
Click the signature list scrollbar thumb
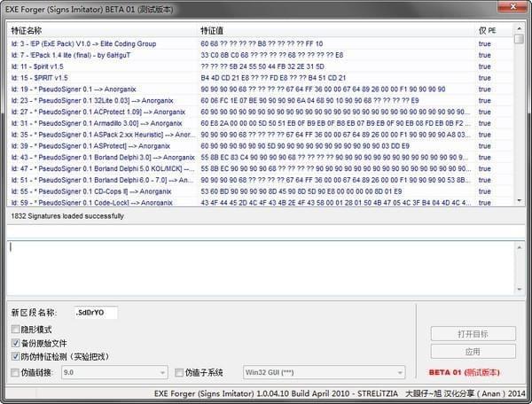click(x=519, y=39)
